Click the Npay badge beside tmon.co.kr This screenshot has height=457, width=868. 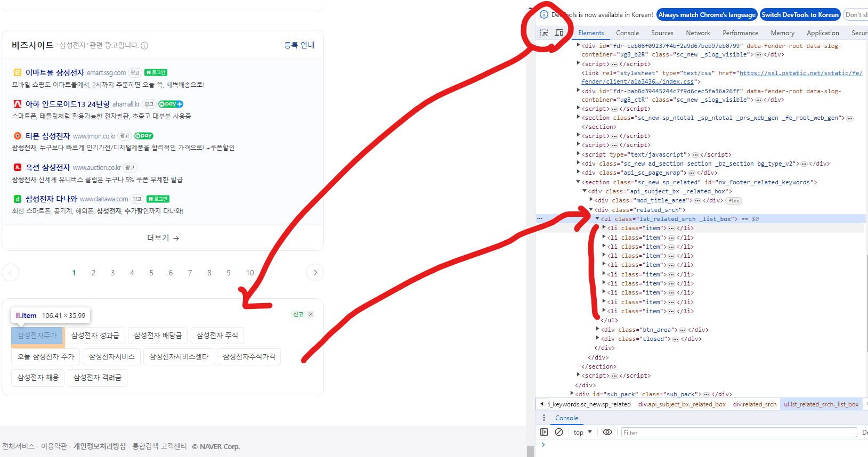tap(144, 136)
